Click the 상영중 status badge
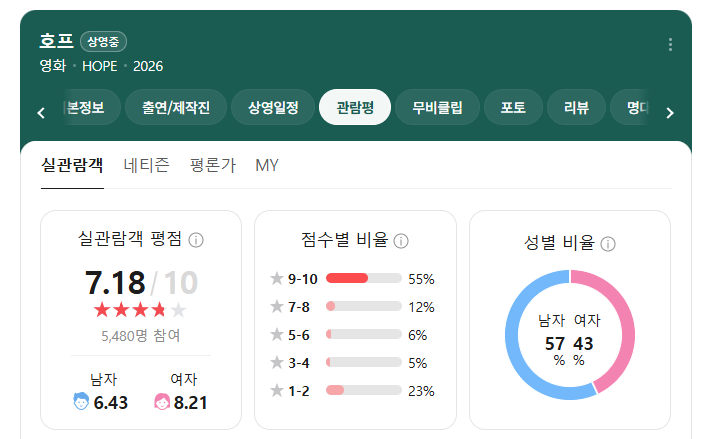 click(x=104, y=42)
